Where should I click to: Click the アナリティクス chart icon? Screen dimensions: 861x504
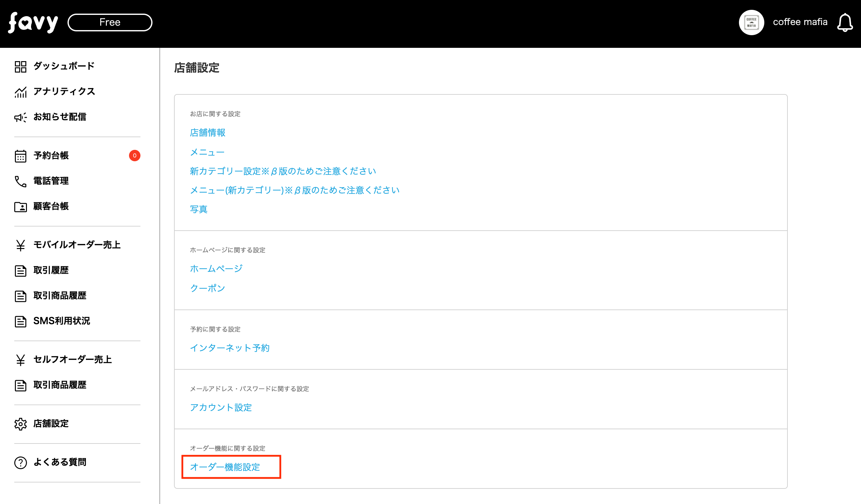tap(21, 92)
